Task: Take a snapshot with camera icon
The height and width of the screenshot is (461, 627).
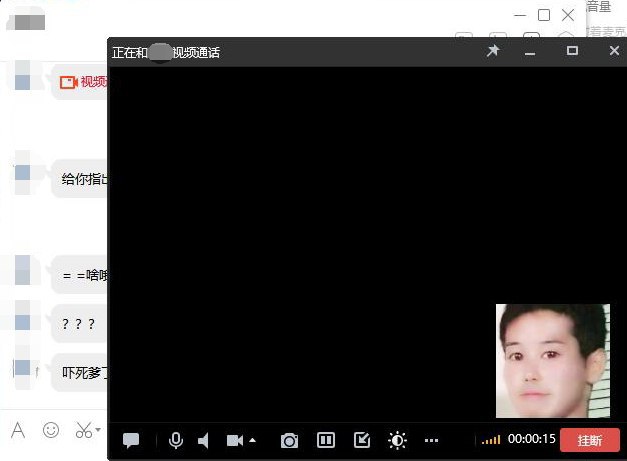Action: tap(289, 440)
